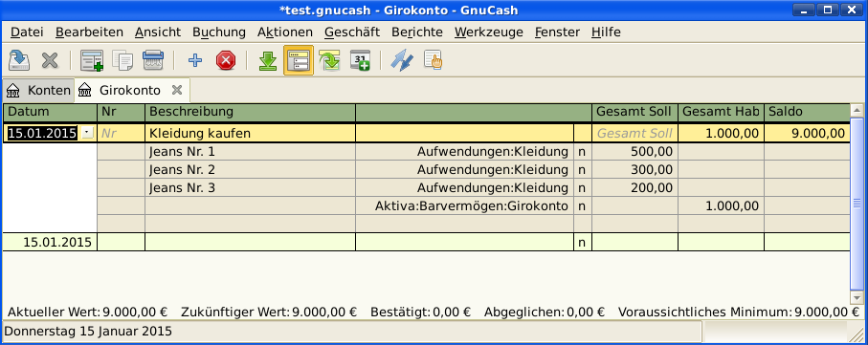This screenshot has width=868, height=345.
Task: Click the Print toolbar icon
Action: click(x=153, y=60)
